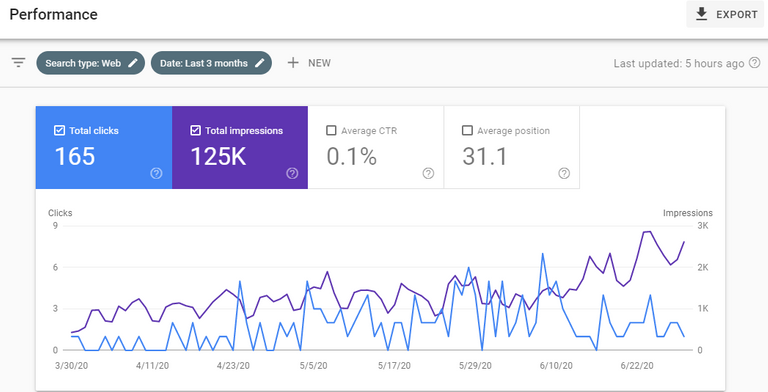The image size is (768, 392).
Task: Uncheck the Total clicks checkbox
Action: click(x=59, y=130)
